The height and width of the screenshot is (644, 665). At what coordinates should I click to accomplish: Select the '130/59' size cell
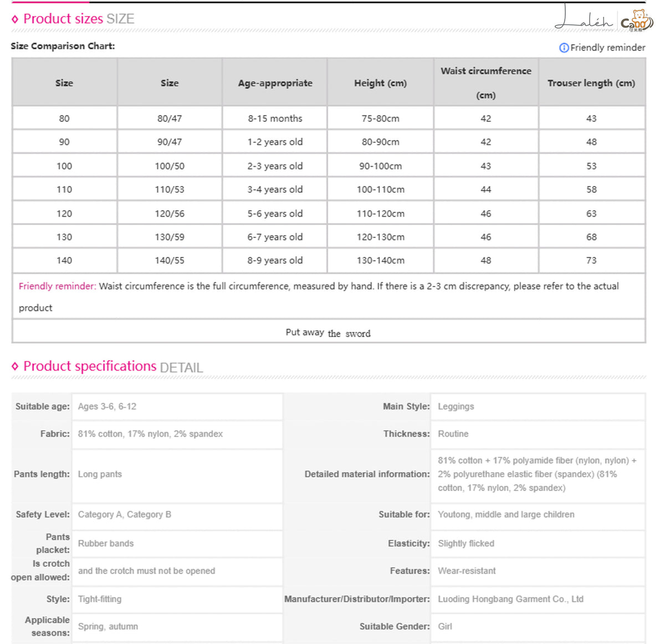[x=170, y=237]
